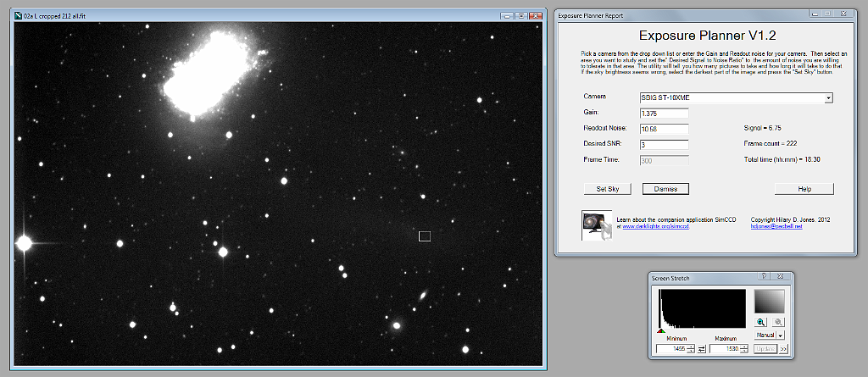Click the 'Screen Stretch' window title
868x377 pixels.
point(670,278)
